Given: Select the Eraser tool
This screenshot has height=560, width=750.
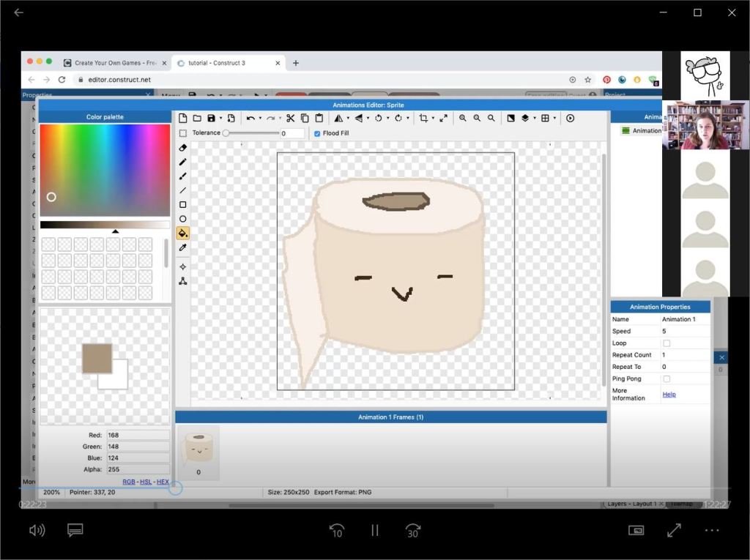Looking at the screenshot, I should (183, 148).
